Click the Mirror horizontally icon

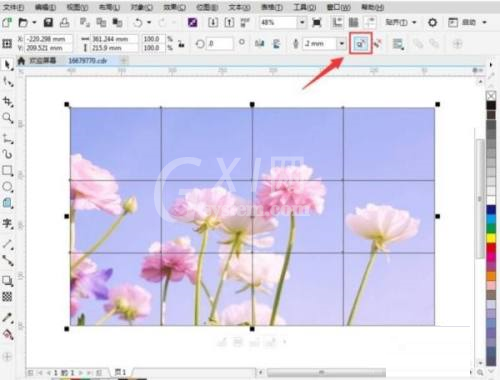pos(260,44)
